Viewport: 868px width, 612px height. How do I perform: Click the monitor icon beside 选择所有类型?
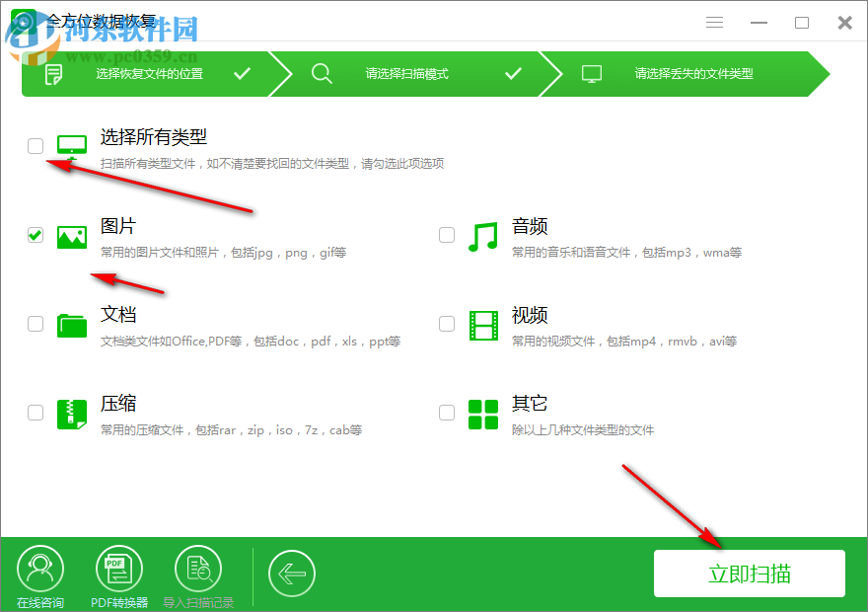(x=71, y=143)
